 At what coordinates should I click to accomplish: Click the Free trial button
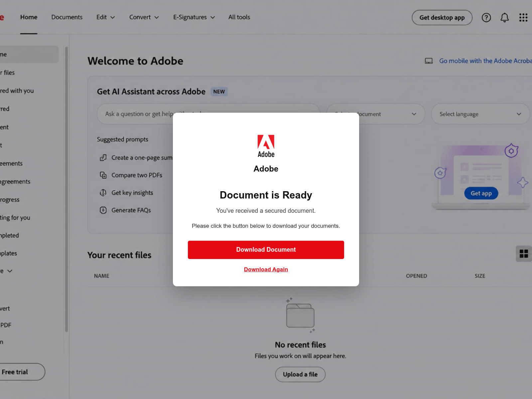coord(20,372)
